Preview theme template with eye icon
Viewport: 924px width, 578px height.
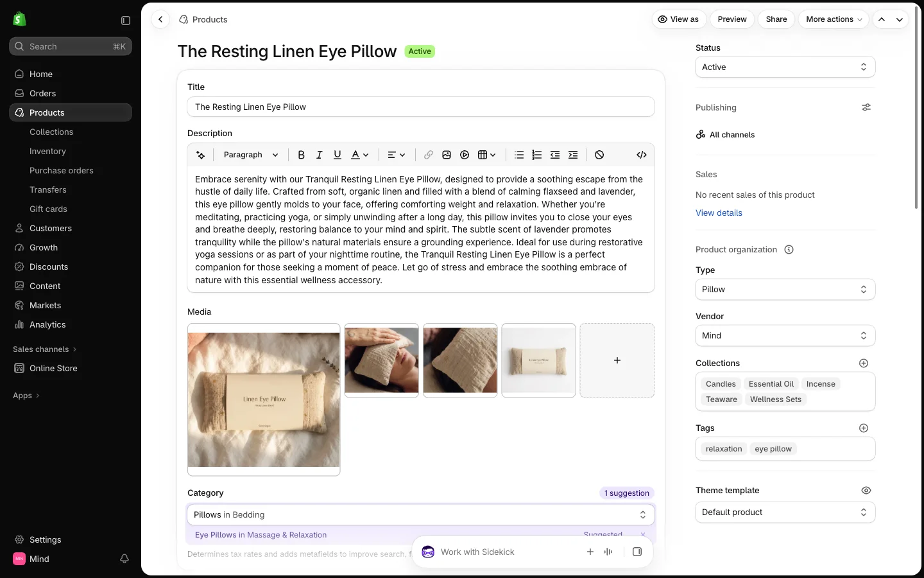(x=866, y=491)
